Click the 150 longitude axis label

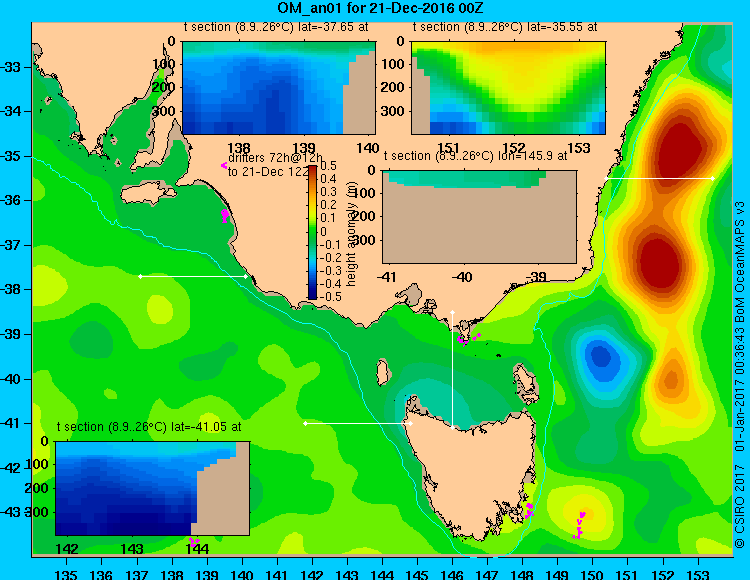point(593,574)
